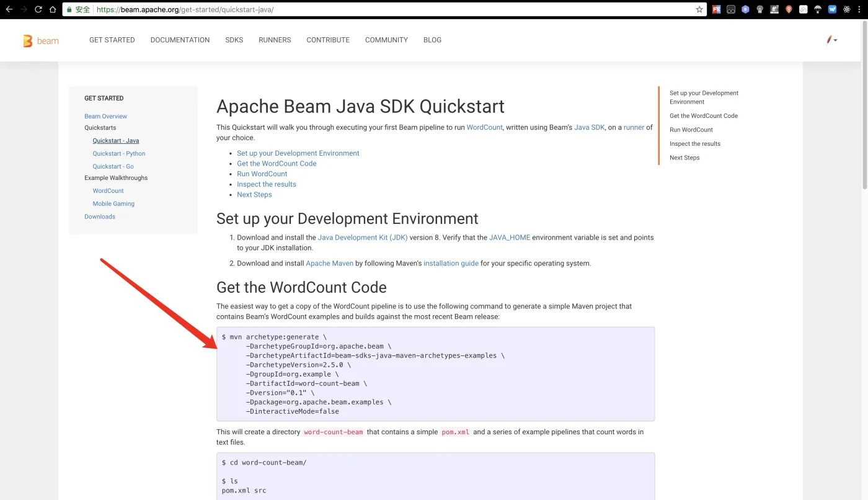The width and height of the screenshot is (868, 500).
Task: Open the SDKS nav menu
Action: (234, 40)
